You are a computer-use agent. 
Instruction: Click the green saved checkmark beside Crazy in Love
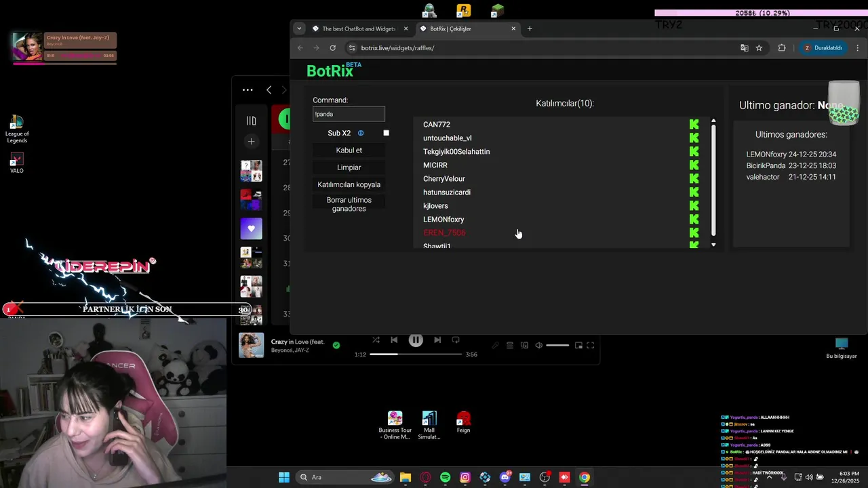pyautogui.click(x=336, y=345)
